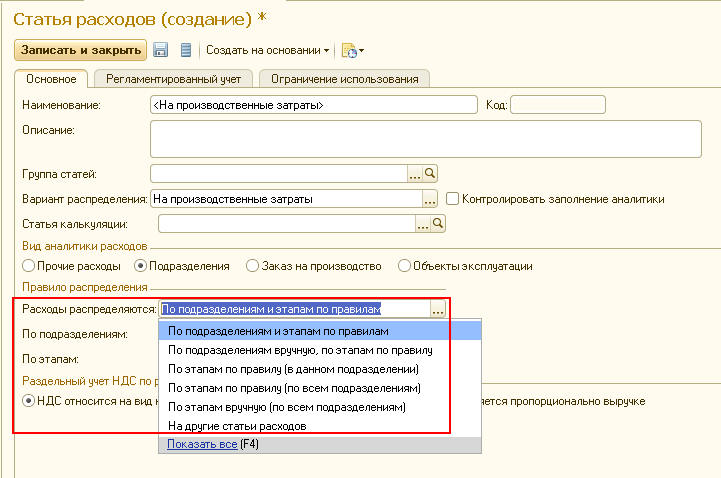
Task: Switch to Ограничение использования tab
Action: (344, 79)
